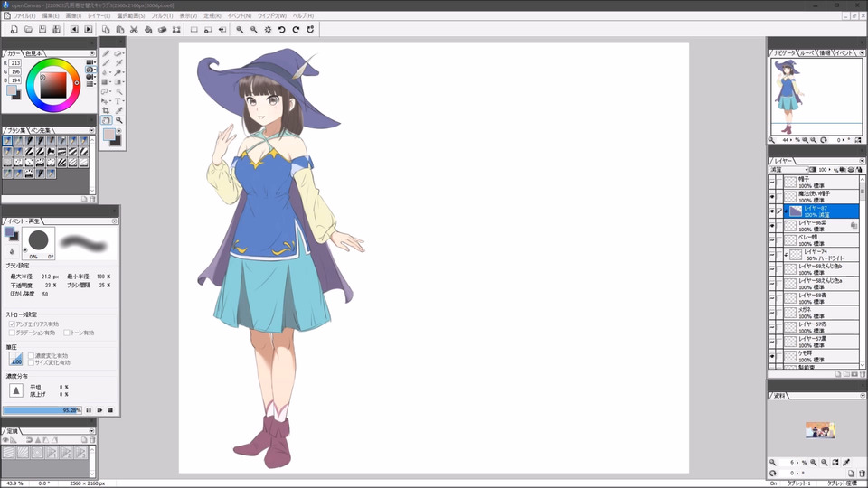Open layer blend mode dropdown
Screen dimensions: 868x488
[788, 169]
